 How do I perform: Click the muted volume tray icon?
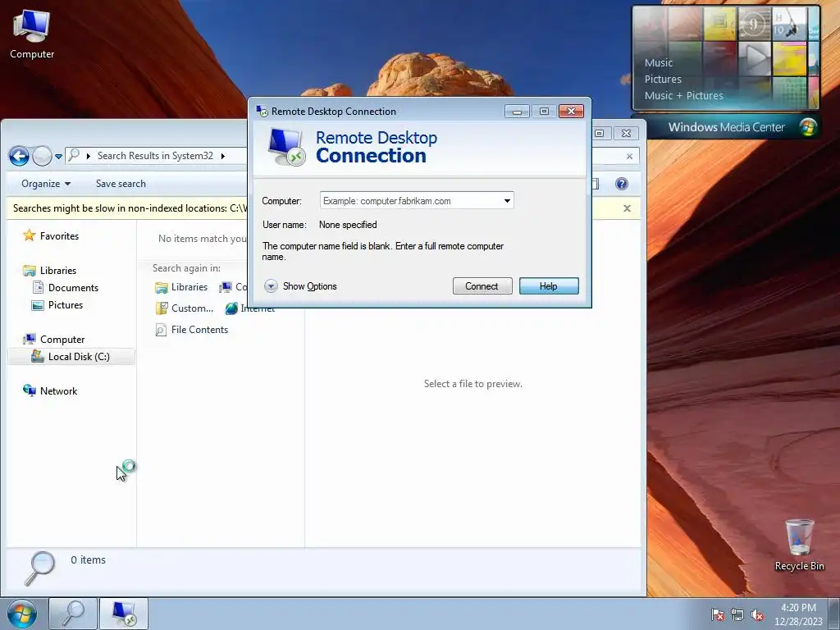(x=757, y=614)
